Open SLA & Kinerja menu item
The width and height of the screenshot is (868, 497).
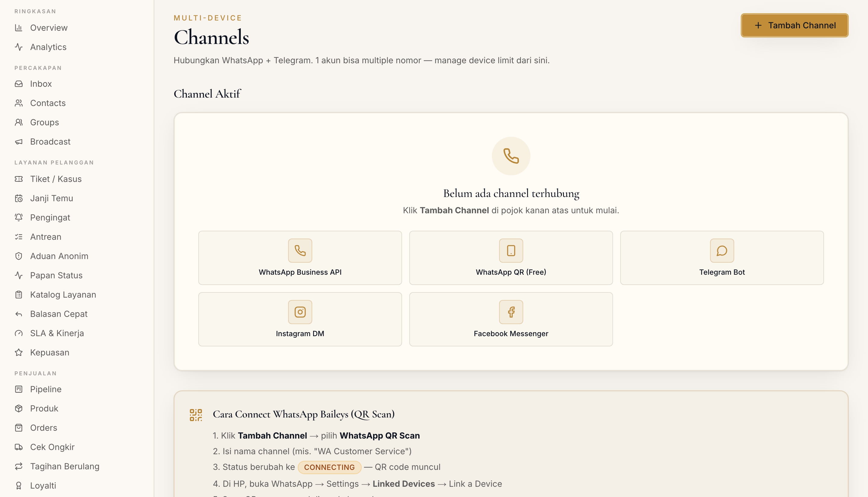click(x=77, y=333)
